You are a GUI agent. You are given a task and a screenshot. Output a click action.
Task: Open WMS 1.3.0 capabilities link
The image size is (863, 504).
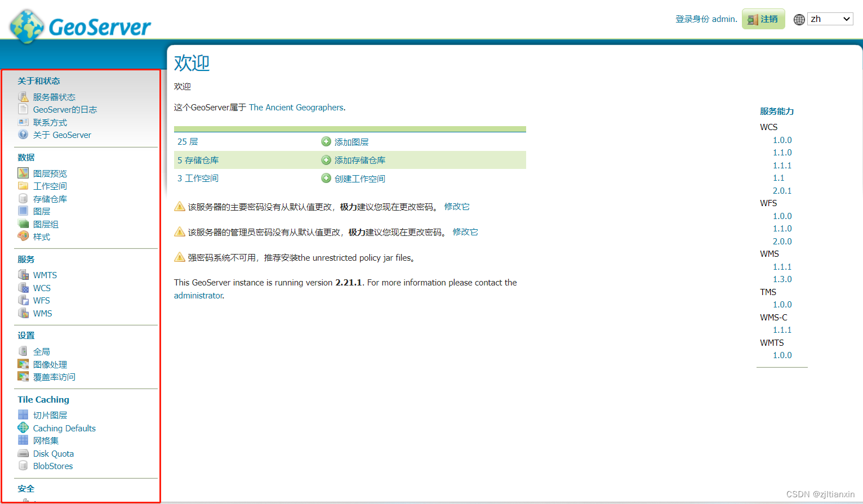point(782,279)
